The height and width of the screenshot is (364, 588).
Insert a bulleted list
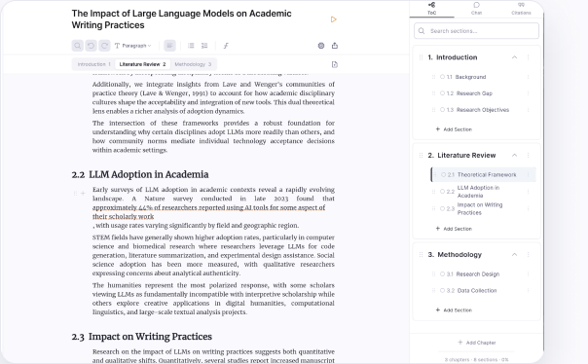(191, 46)
